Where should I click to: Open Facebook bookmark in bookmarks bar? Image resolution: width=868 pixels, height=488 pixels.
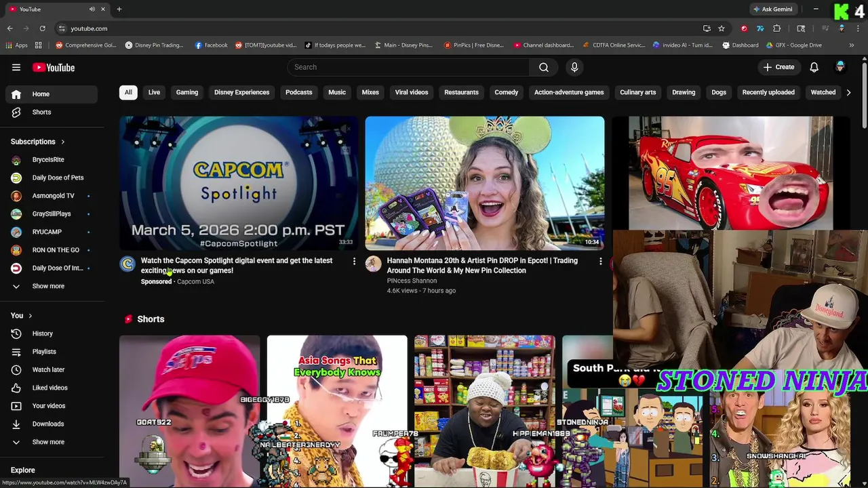point(211,45)
